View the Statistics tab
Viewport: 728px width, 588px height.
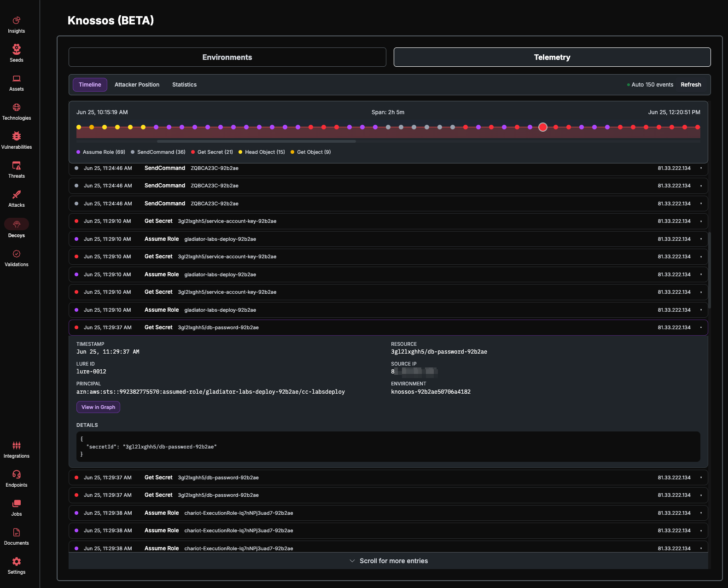184,85
